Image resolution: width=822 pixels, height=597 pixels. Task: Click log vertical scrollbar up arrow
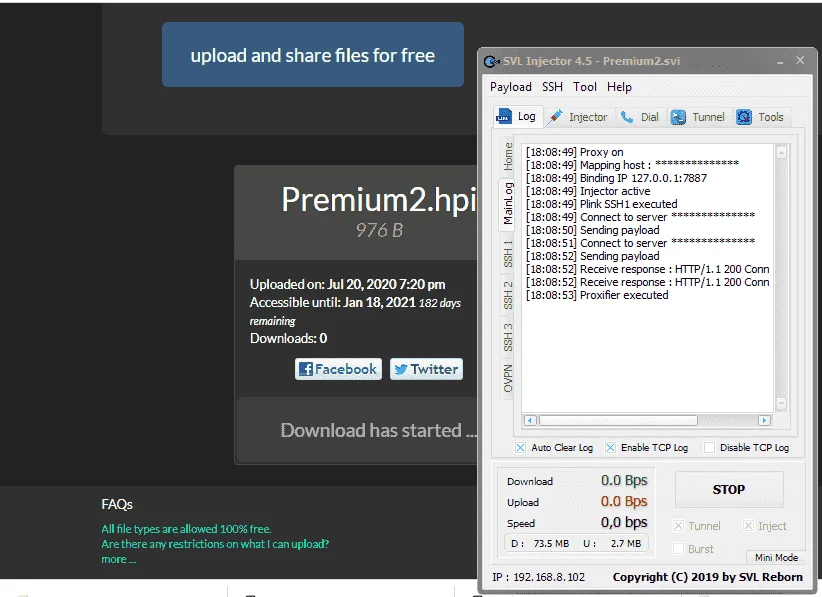781,152
